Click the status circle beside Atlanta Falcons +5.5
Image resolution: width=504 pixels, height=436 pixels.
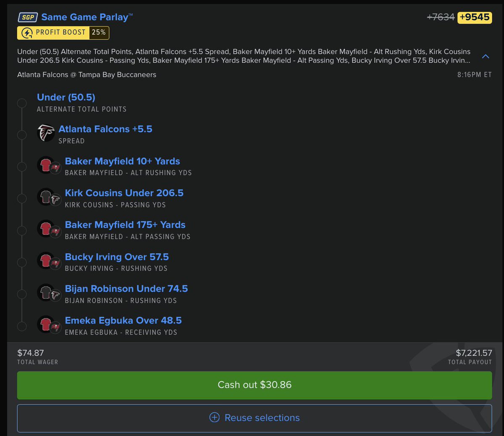tap(22, 135)
